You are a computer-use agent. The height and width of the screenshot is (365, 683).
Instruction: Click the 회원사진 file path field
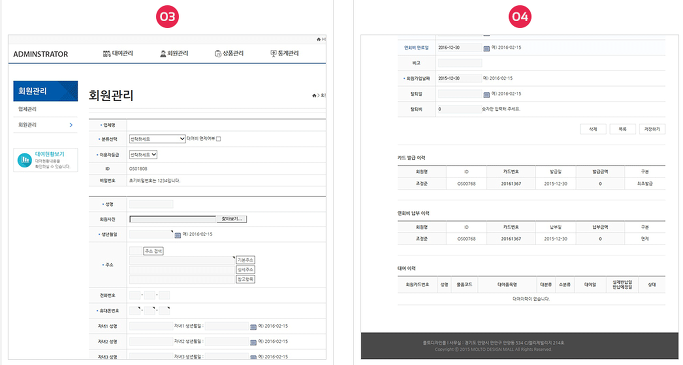(x=173, y=219)
